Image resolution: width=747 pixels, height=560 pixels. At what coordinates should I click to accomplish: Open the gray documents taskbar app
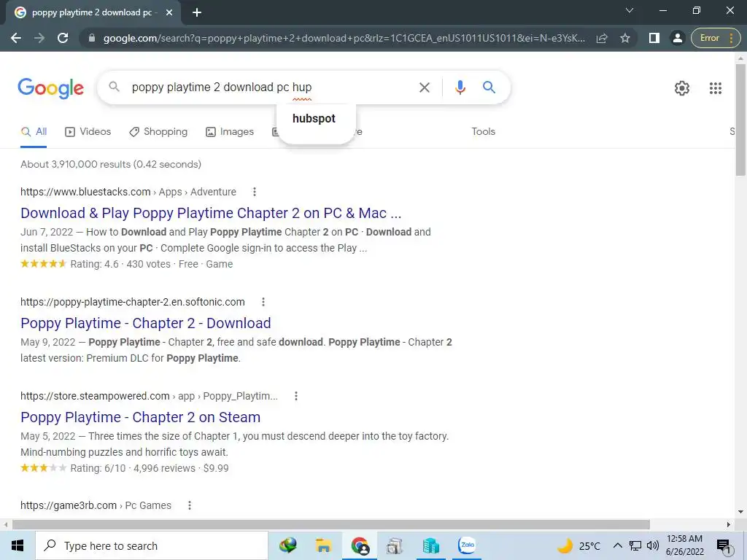click(x=395, y=545)
